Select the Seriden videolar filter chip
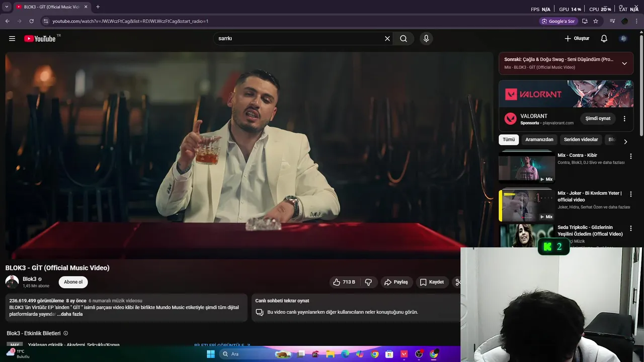The image size is (644, 362). coord(581,139)
